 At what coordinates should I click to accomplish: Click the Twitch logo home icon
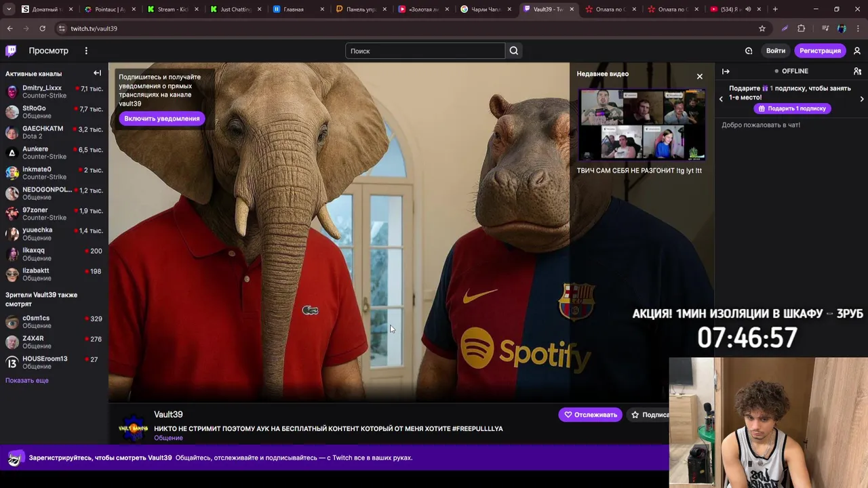(x=11, y=51)
